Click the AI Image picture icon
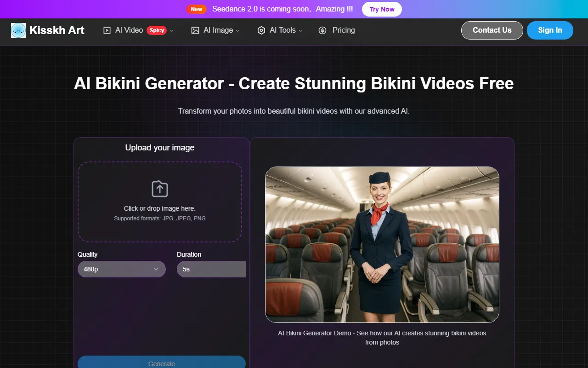 pyautogui.click(x=195, y=30)
